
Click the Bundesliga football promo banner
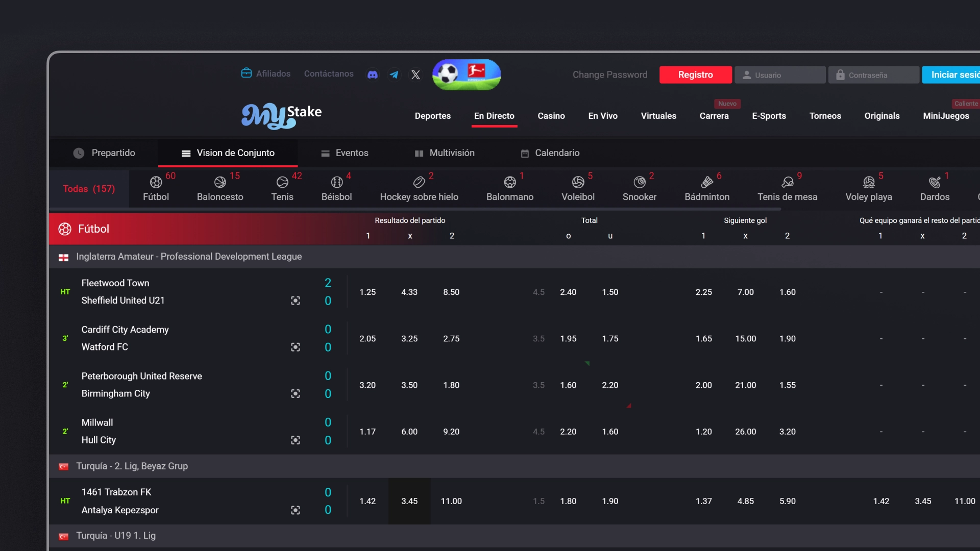point(467,74)
